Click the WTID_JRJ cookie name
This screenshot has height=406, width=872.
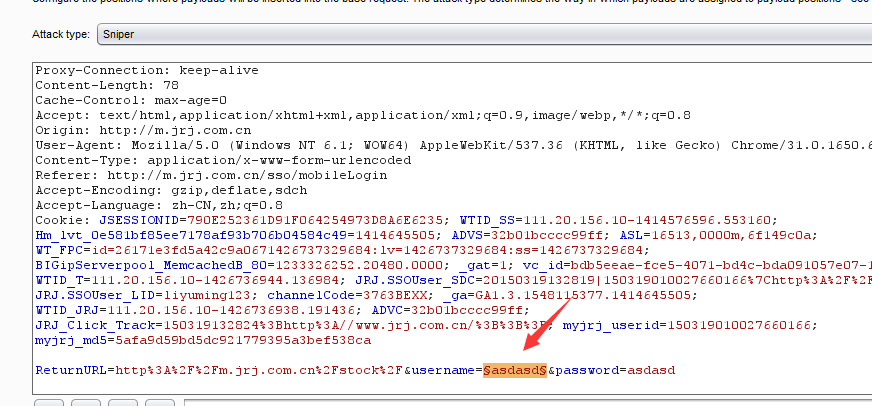[67, 310]
